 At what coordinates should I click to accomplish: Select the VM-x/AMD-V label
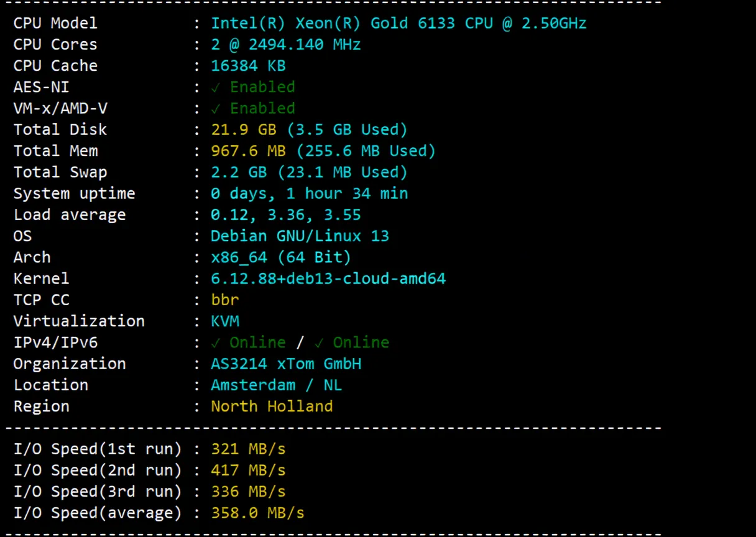(60, 109)
